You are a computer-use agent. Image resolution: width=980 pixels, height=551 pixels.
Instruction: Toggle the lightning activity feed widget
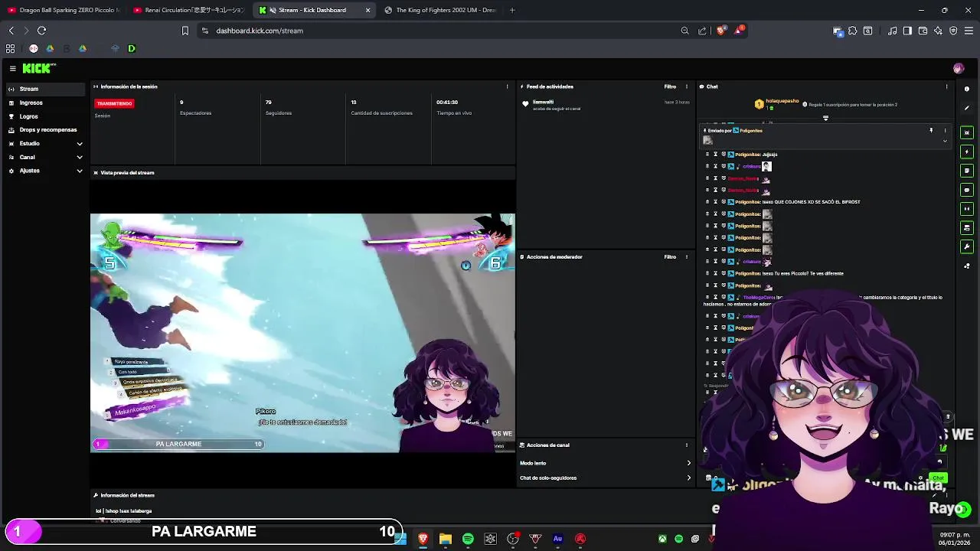pyautogui.click(x=967, y=152)
